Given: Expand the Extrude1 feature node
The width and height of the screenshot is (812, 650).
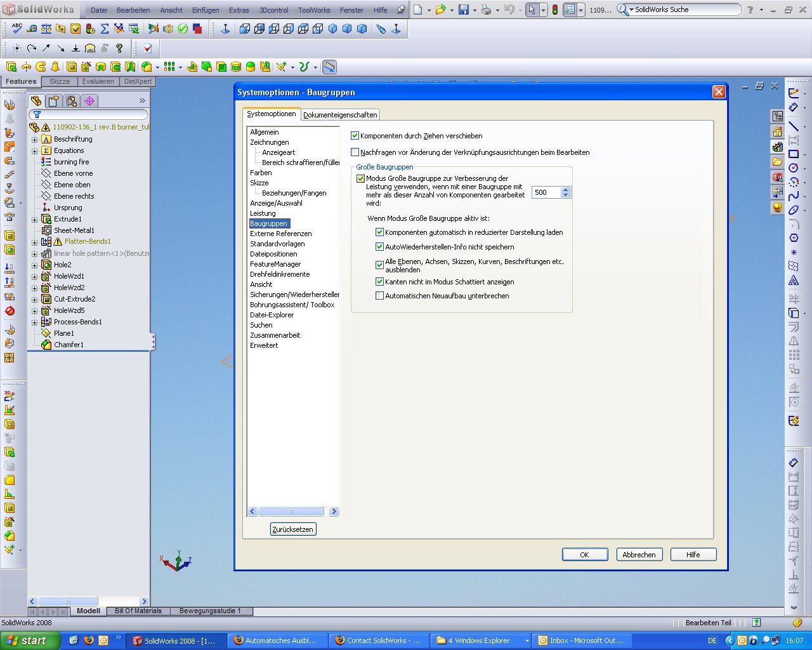Looking at the screenshot, I should (x=35, y=220).
